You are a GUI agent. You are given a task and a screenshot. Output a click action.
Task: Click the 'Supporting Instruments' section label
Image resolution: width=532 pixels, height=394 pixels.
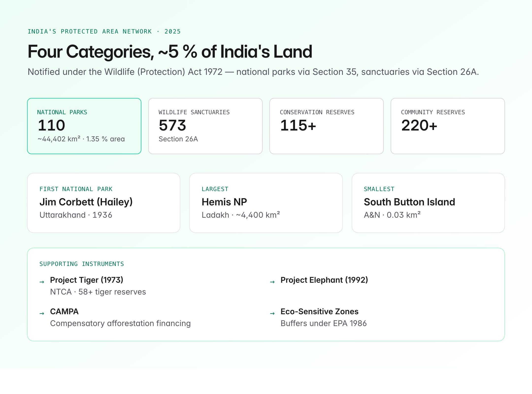(x=82, y=264)
